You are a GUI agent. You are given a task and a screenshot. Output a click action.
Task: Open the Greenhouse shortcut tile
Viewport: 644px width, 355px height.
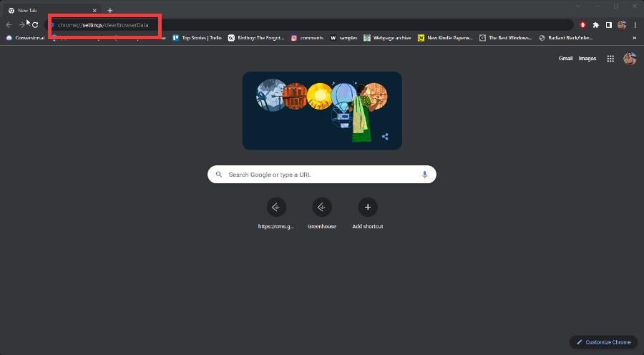pyautogui.click(x=322, y=214)
